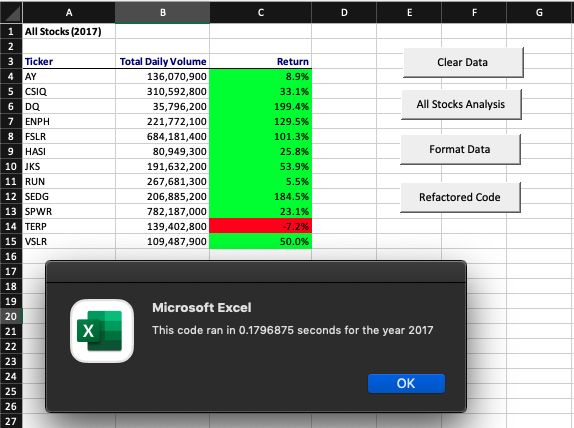Click the 'Return' header cell
Viewport: 574px width, 428px height.
pos(261,62)
